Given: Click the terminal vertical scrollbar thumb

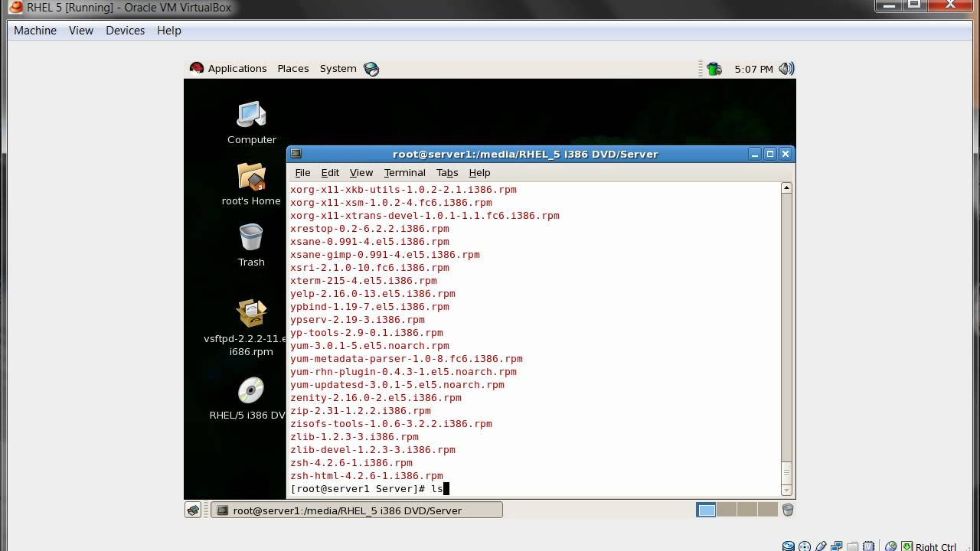Looking at the screenshot, I should click(x=786, y=471).
